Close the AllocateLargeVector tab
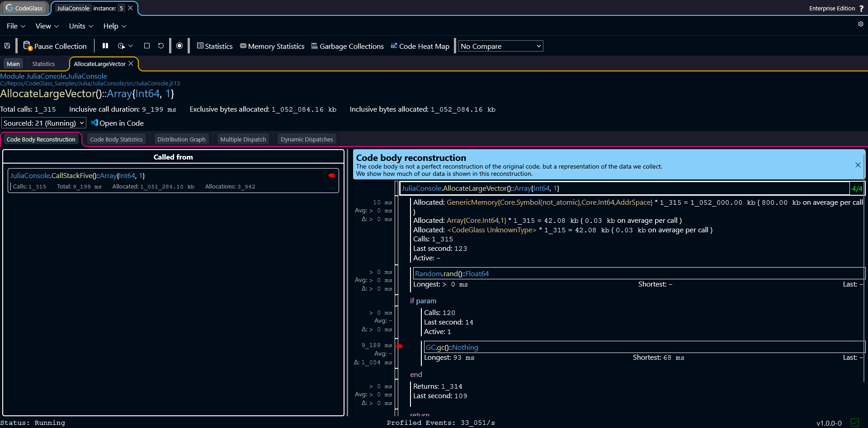This screenshot has height=428, width=868. tap(131, 64)
